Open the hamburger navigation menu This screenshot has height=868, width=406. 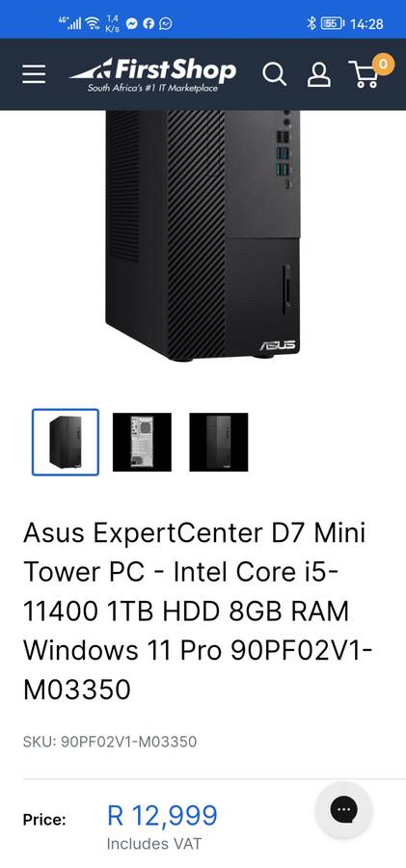pyautogui.click(x=34, y=73)
